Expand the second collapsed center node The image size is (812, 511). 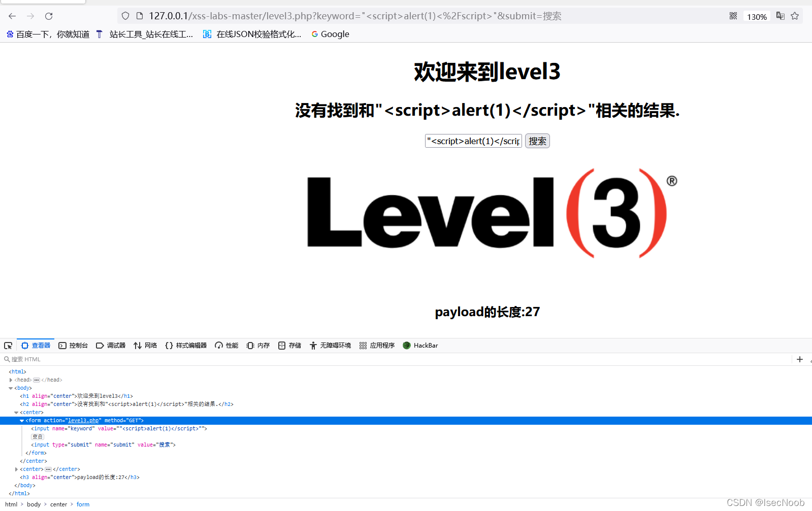click(16, 469)
